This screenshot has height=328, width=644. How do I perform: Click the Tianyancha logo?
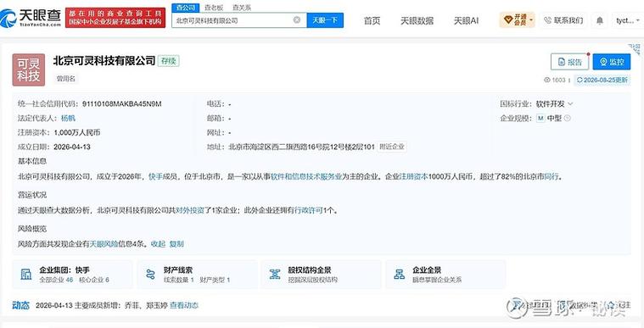[x=31, y=18]
